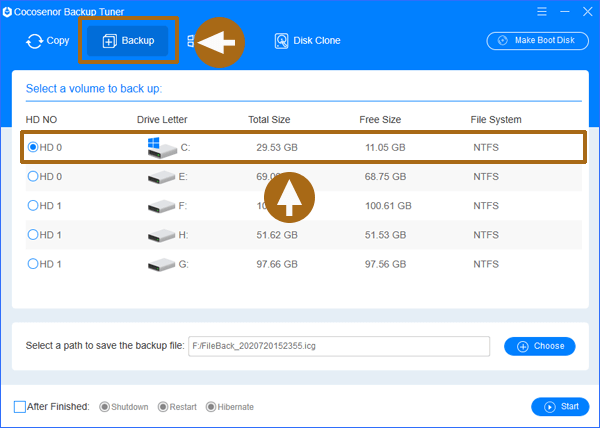Click the 11.05 GB free size cell

point(385,147)
